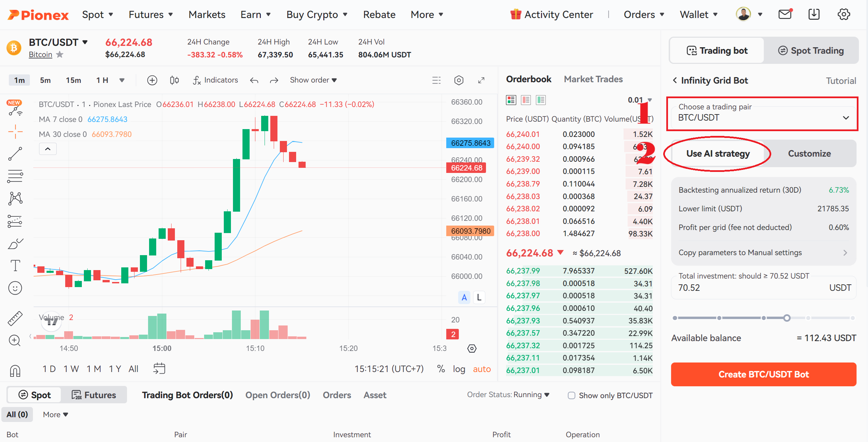
Task: Open the BTC/USDT pair selector arrow
Action: (x=85, y=42)
